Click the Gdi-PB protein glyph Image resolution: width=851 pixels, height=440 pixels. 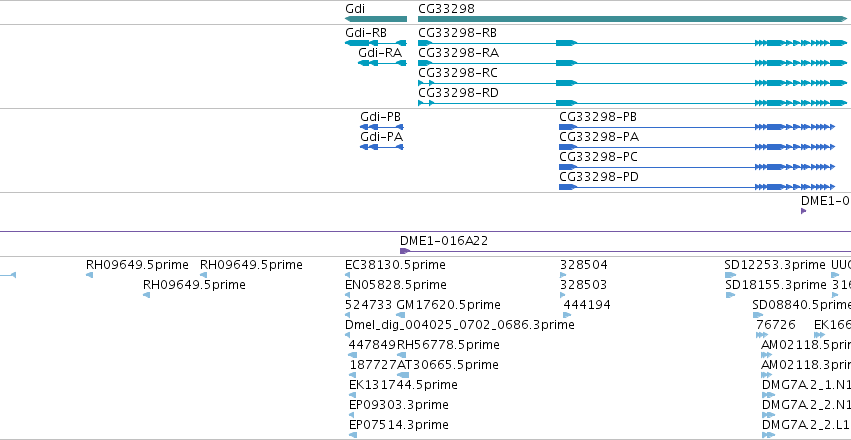point(382,127)
